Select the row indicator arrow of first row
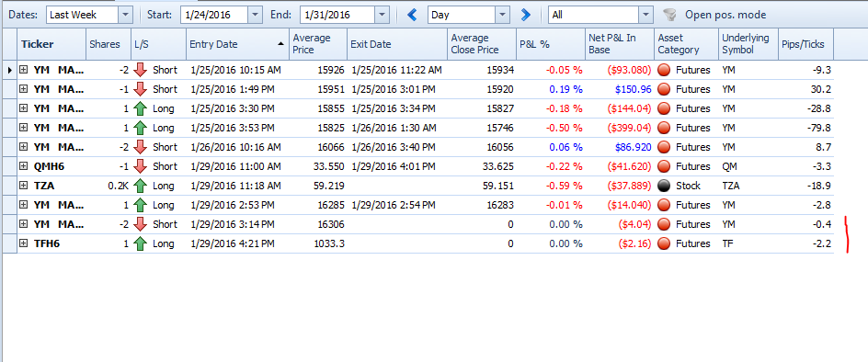The height and width of the screenshot is (362, 868). click(x=10, y=70)
